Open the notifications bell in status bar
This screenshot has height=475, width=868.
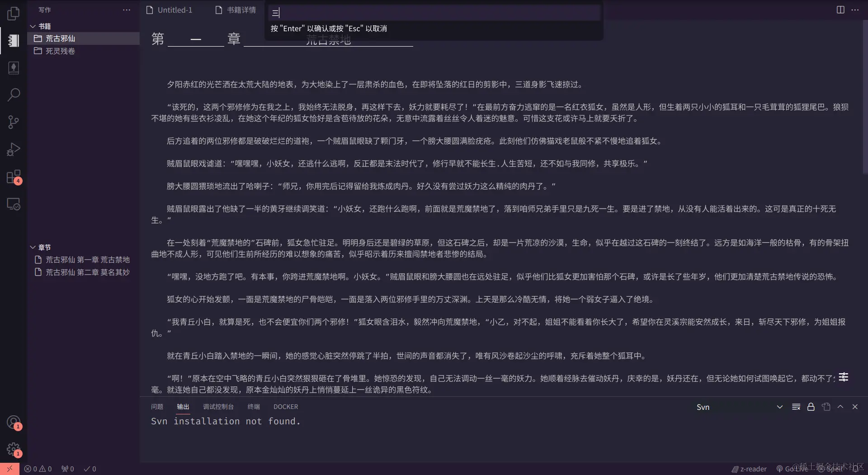point(856,469)
